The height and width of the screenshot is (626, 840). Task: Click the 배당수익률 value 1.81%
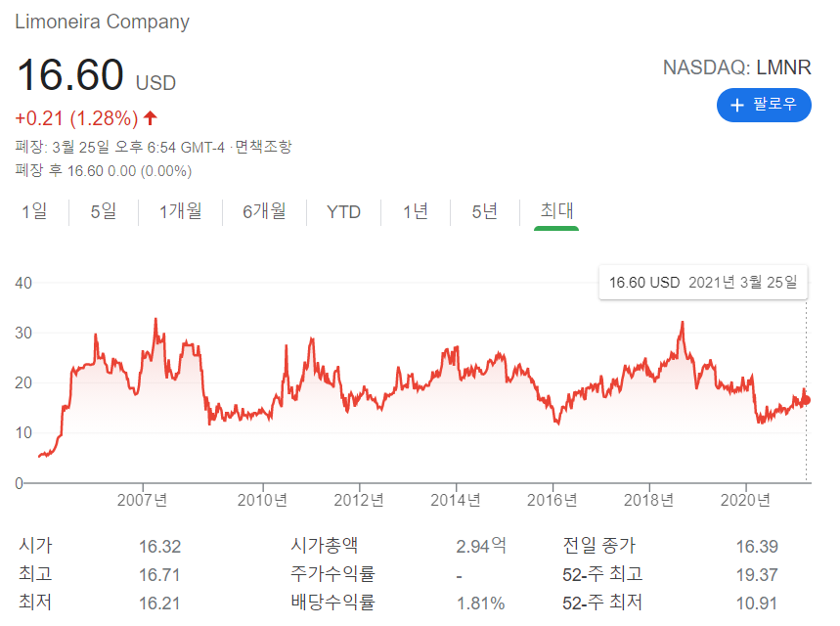[x=480, y=603]
